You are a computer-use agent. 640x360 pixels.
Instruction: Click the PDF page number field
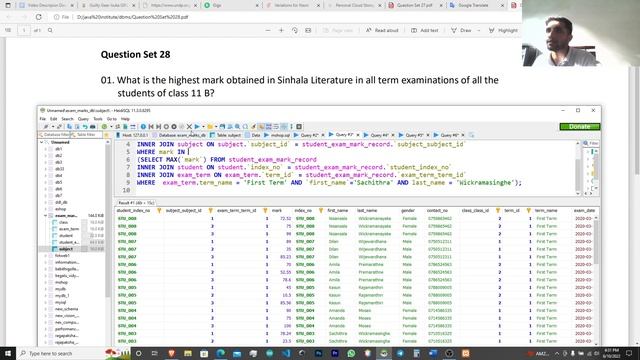tap(24, 30)
